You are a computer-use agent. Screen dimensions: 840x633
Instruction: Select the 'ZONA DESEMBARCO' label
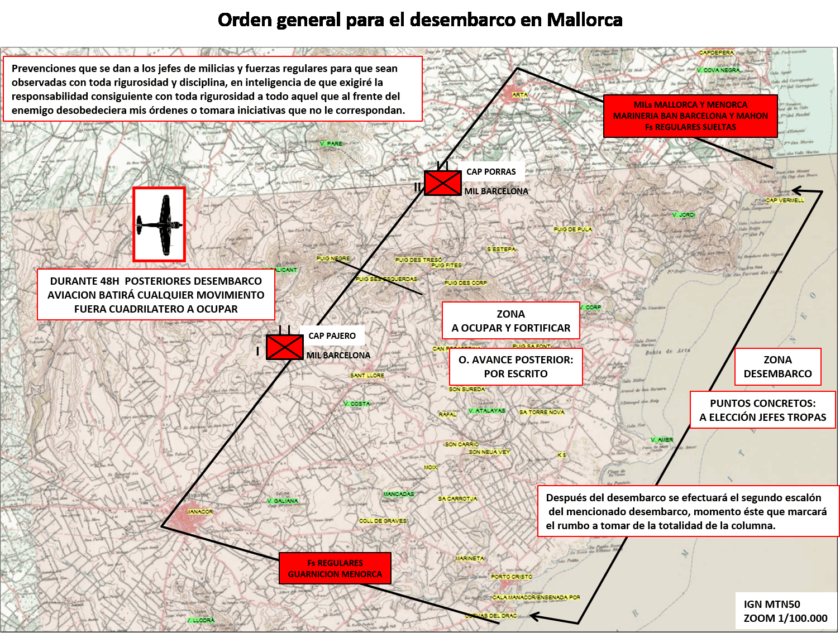click(778, 367)
